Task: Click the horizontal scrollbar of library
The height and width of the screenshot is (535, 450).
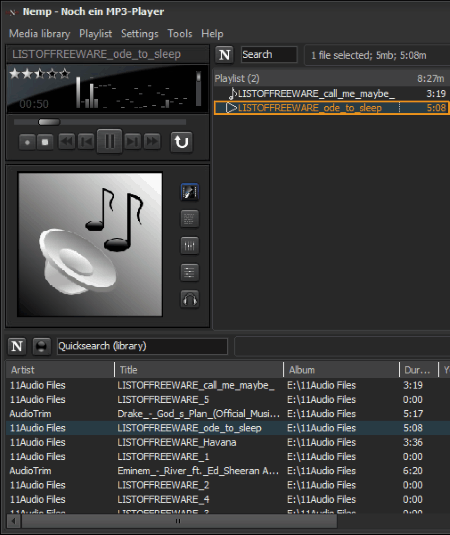Action: click(179, 521)
